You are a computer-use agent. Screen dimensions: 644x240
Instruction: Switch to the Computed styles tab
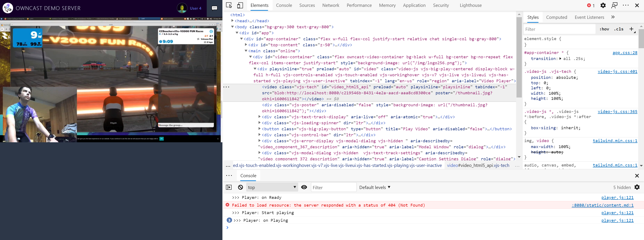(x=557, y=17)
